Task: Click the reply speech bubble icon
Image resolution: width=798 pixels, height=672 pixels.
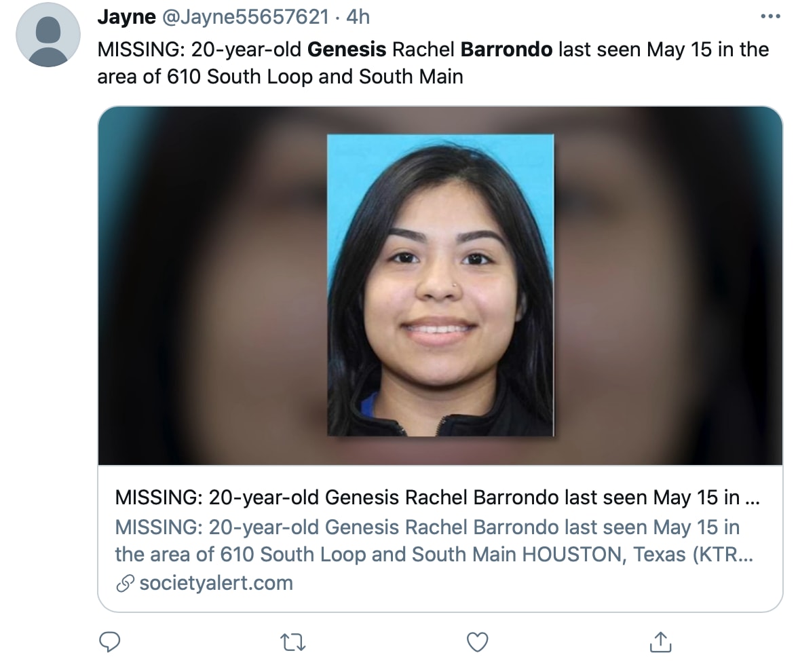Action: pyautogui.click(x=109, y=642)
